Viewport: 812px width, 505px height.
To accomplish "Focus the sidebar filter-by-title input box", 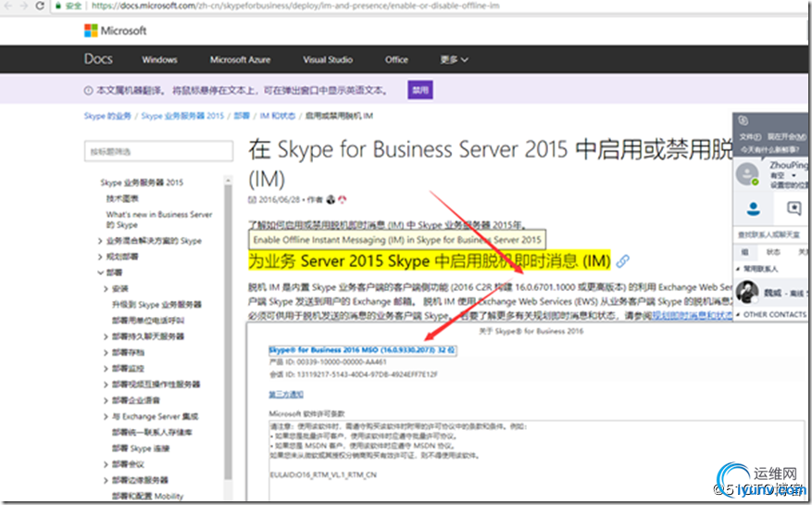I will (158, 151).
